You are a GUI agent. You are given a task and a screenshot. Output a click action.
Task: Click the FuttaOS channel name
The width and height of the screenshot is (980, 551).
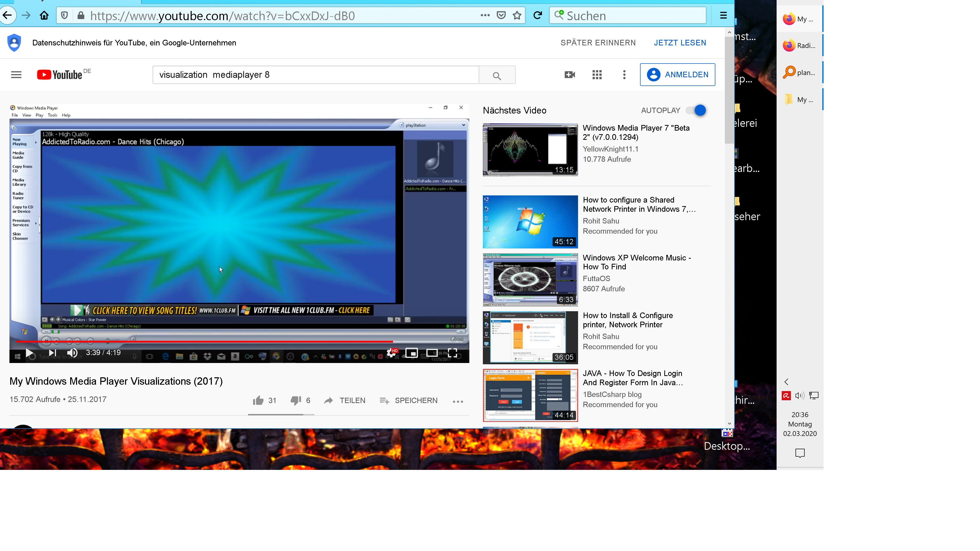point(596,278)
